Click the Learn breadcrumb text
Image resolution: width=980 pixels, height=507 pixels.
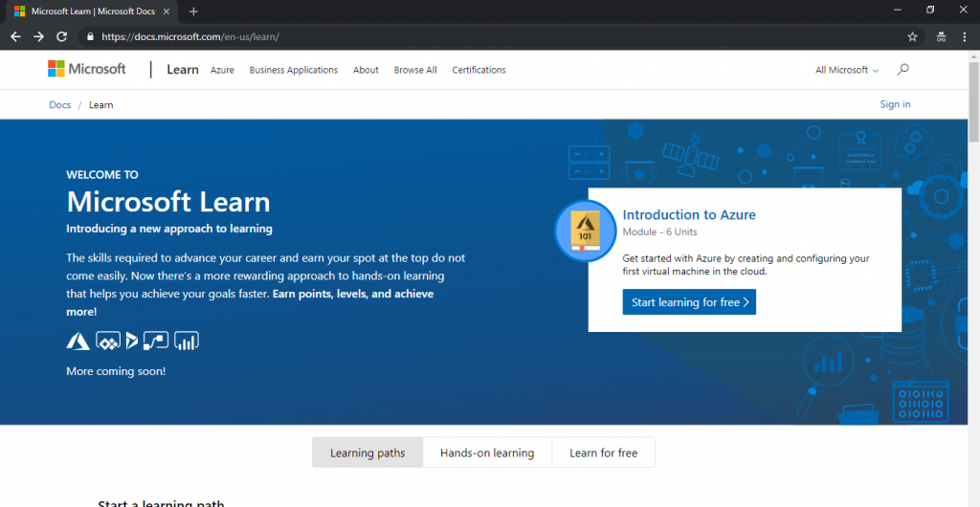pos(100,105)
